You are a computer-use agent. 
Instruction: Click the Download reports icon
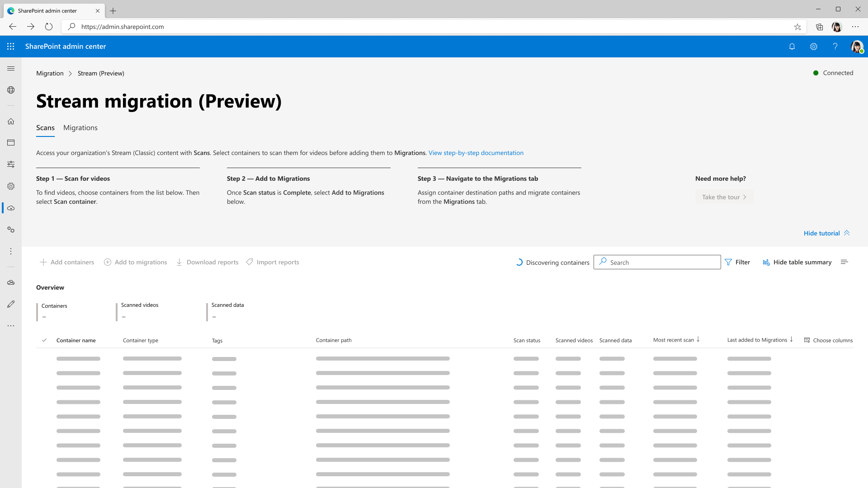pos(179,262)
